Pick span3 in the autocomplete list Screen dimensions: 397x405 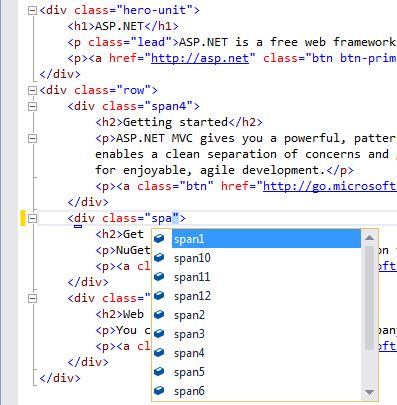(189, 334)
